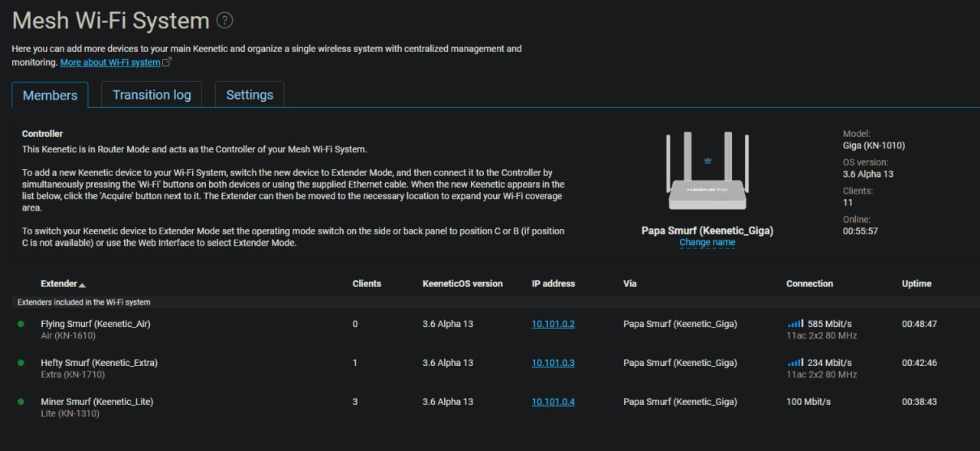Click the 3.6 Alpha 13 version in Miner Smurf row
Image resolution: width=980 pixels, height=451 pixels.
click(x=448, y=402)
